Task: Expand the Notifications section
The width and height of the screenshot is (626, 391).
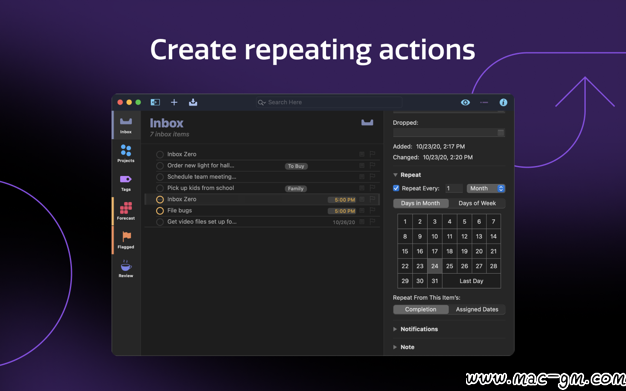Action: 395,329
